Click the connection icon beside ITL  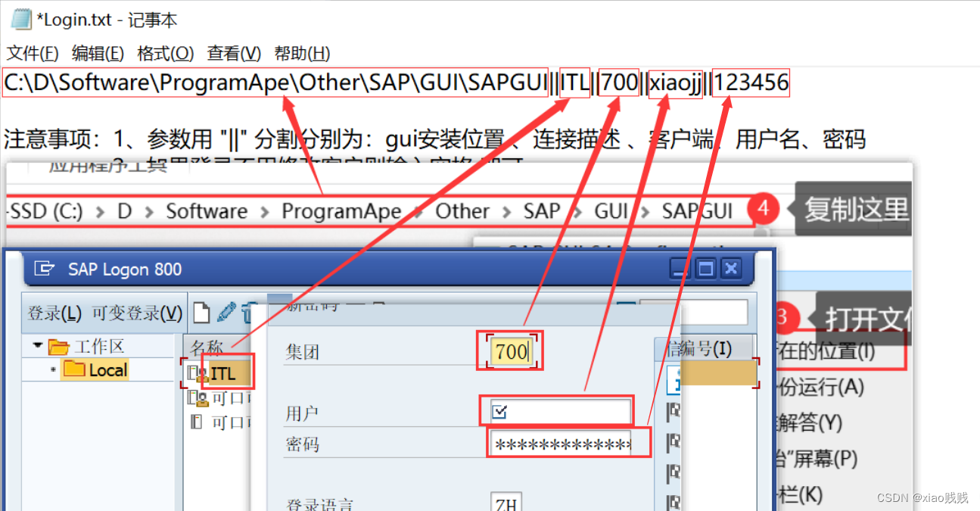click(198, 373)
